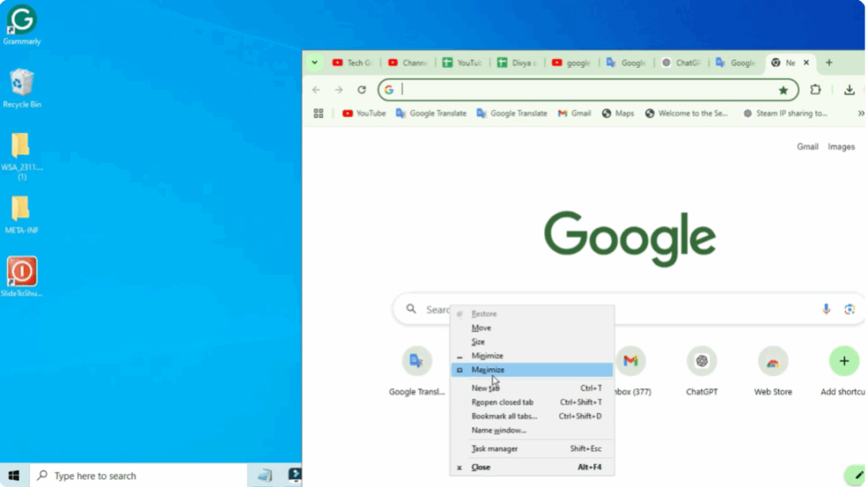Viewport: 868px width, 487px height.
Task: Switch to the Tech G YouTube tab
Action: (x=352, y=63)
